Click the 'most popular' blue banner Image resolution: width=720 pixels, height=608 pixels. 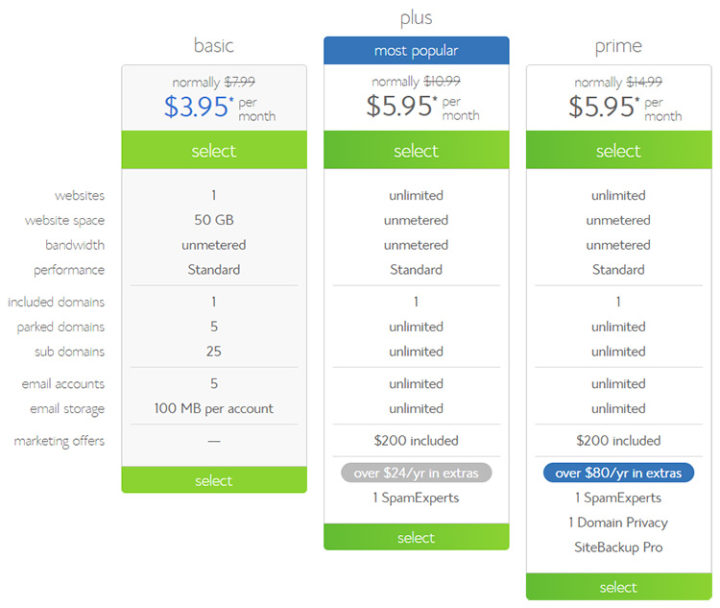416,50
